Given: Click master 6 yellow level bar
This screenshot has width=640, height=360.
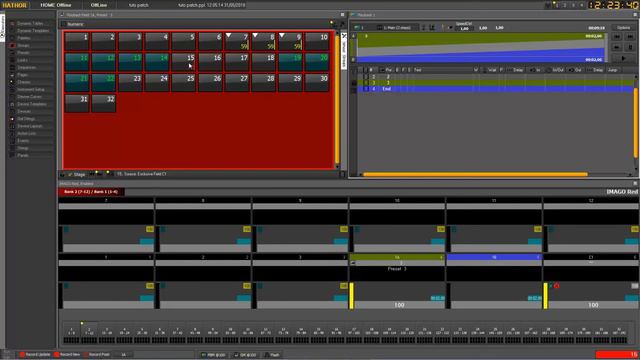Looking at the screenshot, I should [x=546, y=296].
